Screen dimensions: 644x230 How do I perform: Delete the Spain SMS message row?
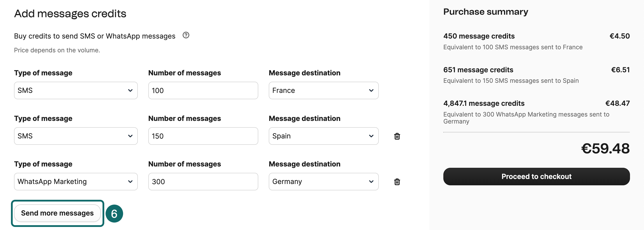coord(397,136)
